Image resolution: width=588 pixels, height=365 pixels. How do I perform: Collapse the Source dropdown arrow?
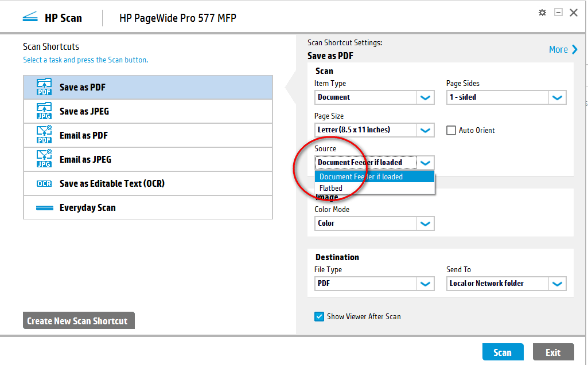pyautogui.click(x=425, y=163)
